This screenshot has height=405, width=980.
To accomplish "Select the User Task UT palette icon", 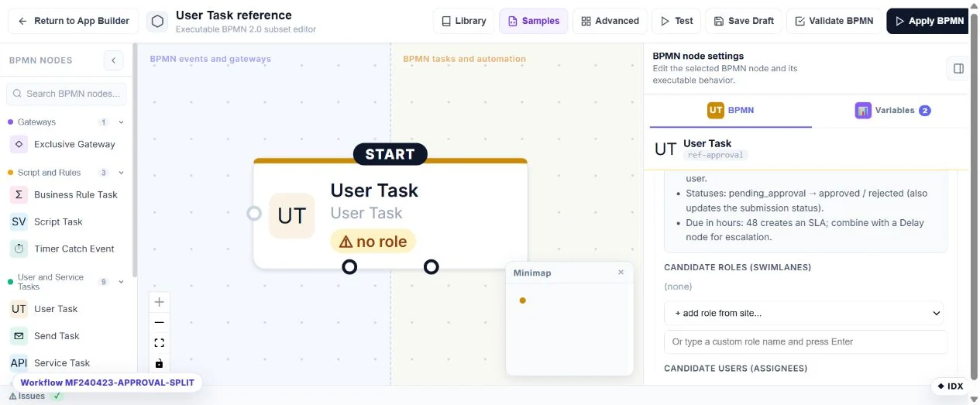I will point(19,309).
